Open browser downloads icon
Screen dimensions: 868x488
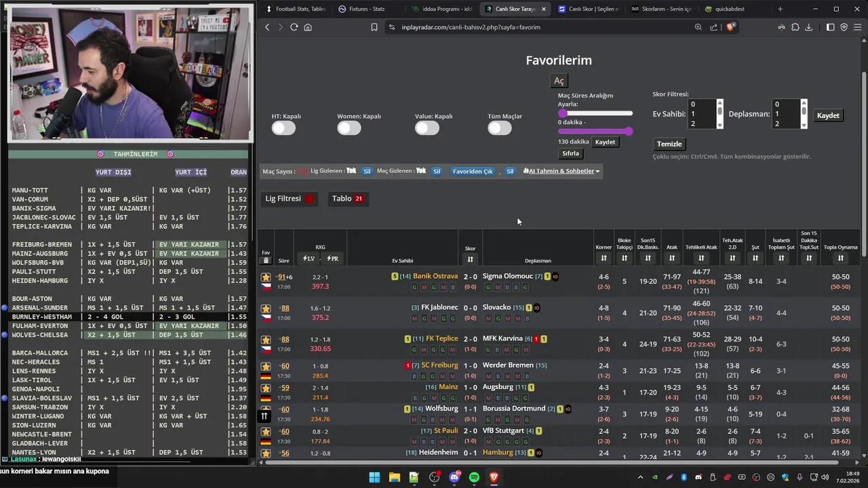[x=808, y=27]
